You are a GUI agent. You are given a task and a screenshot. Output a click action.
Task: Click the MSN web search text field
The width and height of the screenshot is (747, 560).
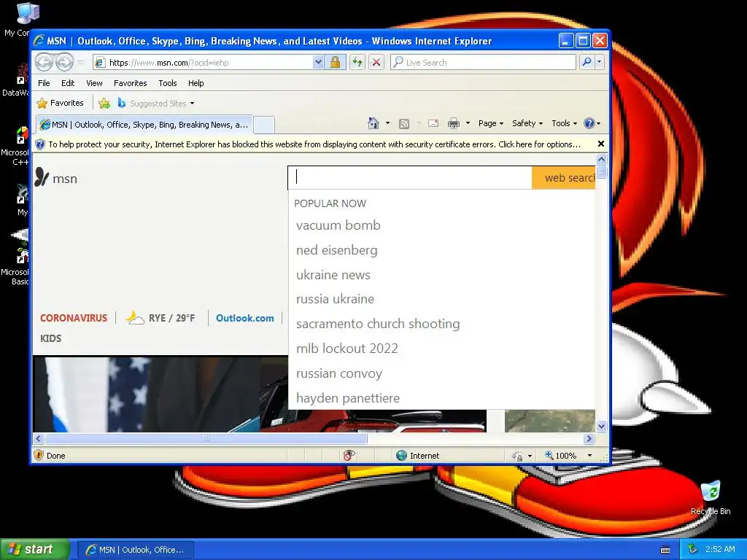click(410, 177)
